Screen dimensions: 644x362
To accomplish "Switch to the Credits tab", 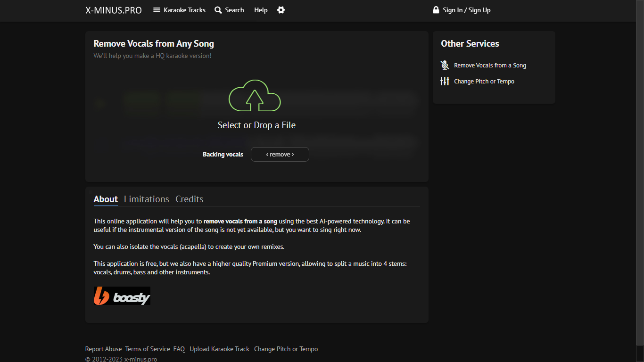I will pos(190,199).
